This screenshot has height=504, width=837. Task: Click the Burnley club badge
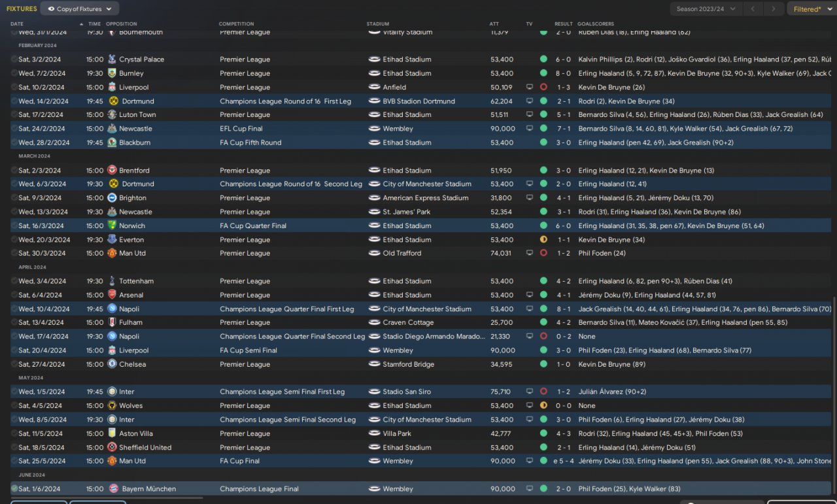click(112, 73)
